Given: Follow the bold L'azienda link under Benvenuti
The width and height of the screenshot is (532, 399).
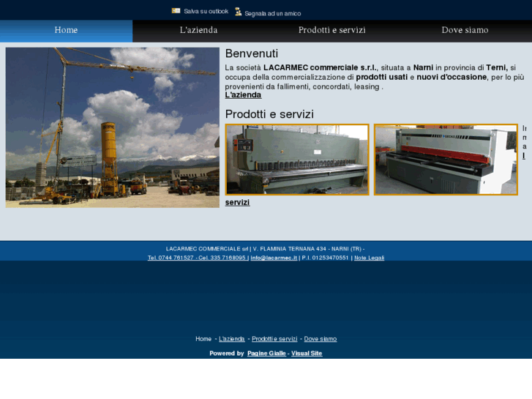Looking at the screenshot, I should pos(243,95).
